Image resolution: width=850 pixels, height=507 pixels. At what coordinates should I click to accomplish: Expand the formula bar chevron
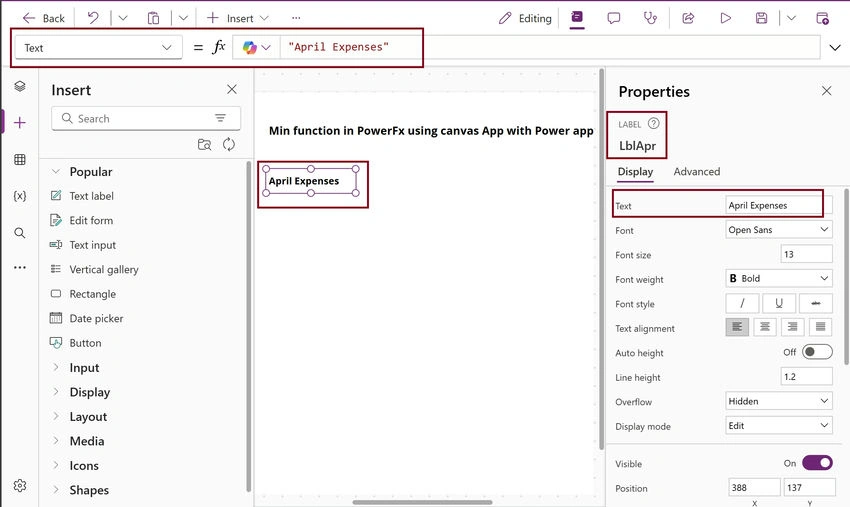click(x=835, y=48)
